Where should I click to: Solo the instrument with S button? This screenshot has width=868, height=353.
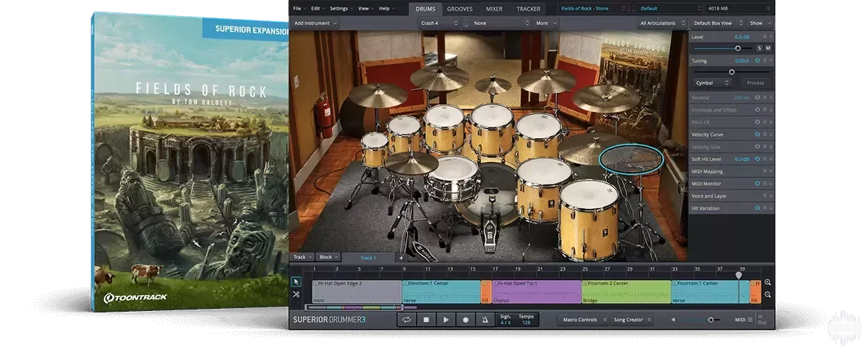coord(759,48)
